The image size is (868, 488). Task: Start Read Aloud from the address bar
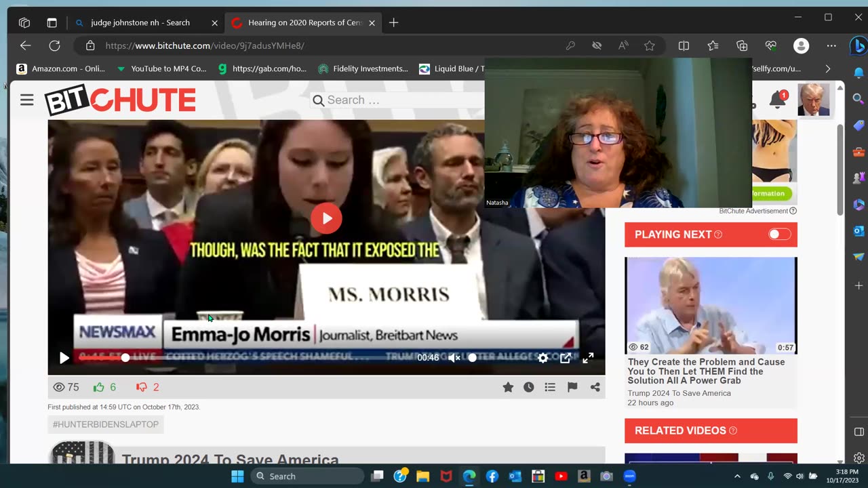coord(623,45)
